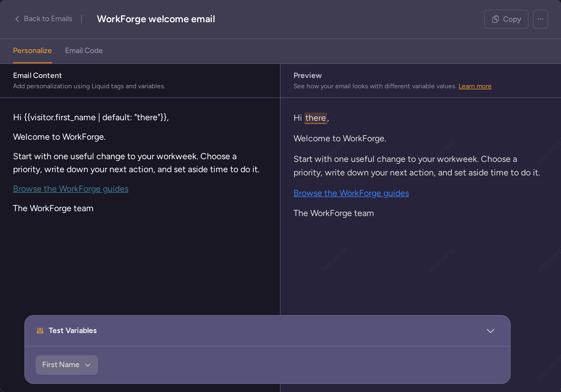Open the First Name variable dropdown

pyautogui.click(x=67, y=365)
